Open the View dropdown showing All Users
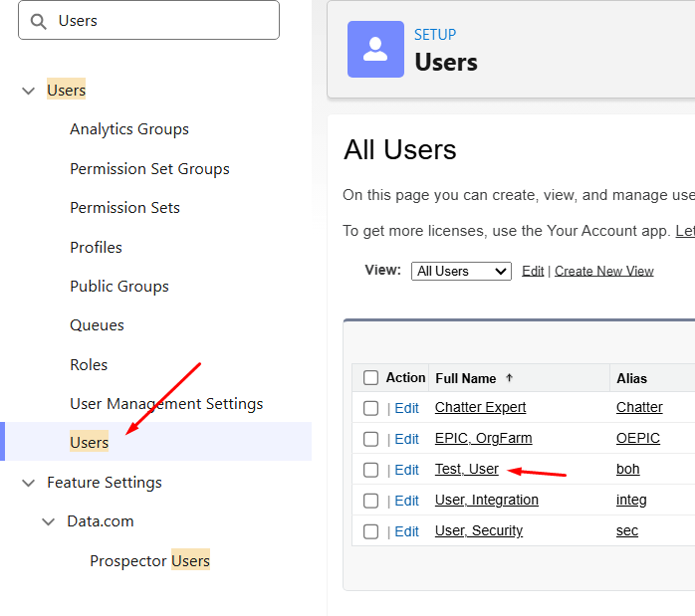The image size is (695, 616). pos(461,271)
